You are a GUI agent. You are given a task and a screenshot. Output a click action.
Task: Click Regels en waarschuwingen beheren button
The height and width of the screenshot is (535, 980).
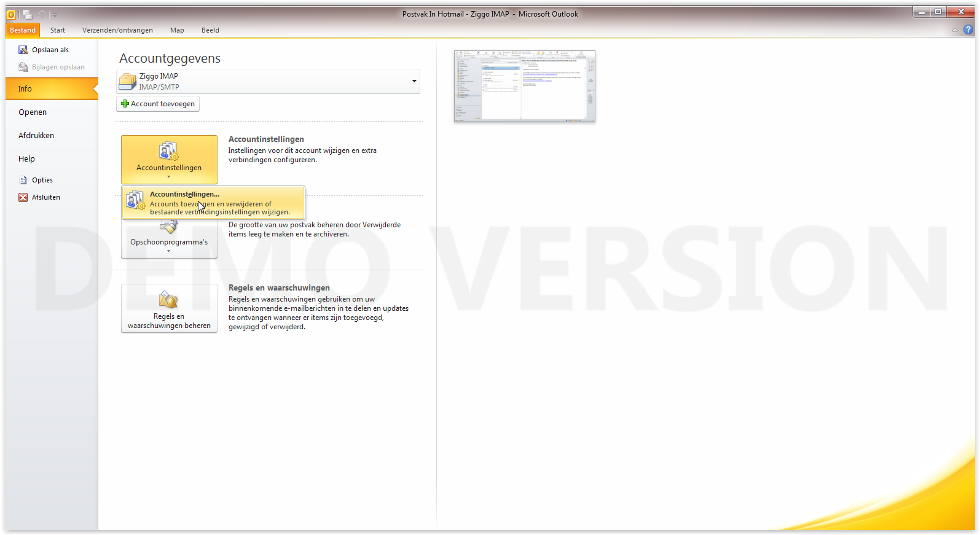point(169,308)
